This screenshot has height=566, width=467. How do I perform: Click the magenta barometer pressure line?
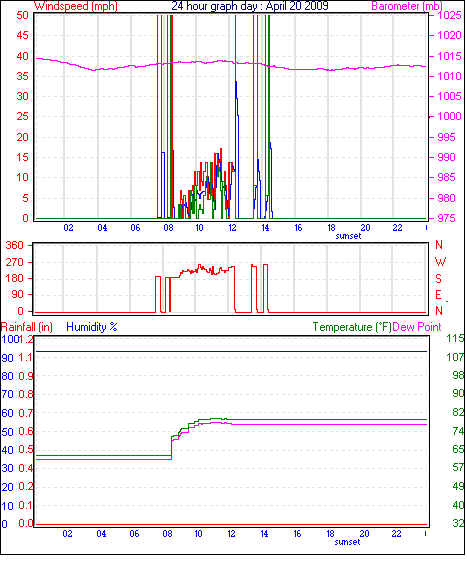pos(231,61)
